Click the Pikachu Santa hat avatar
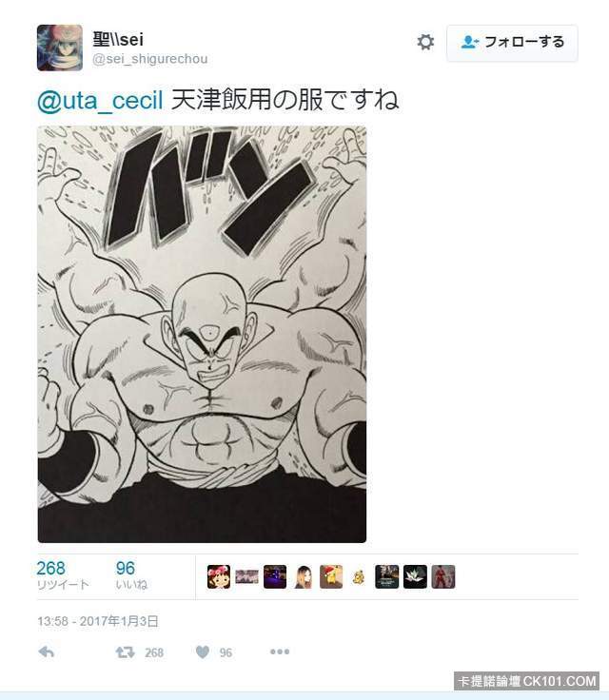The height and width of the screenshot is (700, 609). click(331, 576)
